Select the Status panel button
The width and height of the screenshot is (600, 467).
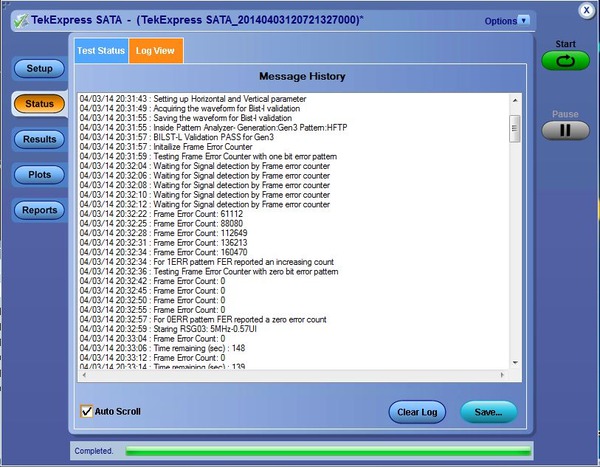tap(39, 103)
